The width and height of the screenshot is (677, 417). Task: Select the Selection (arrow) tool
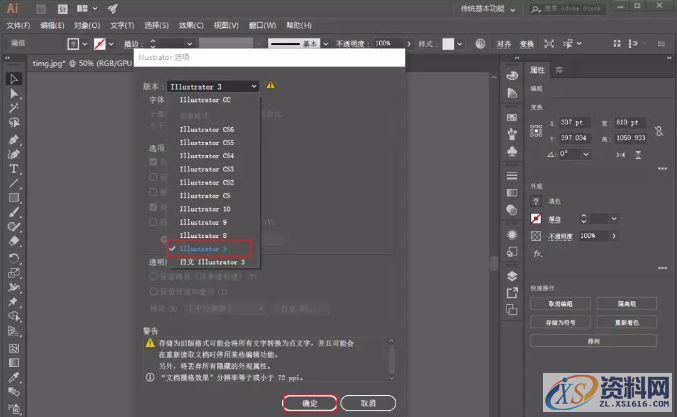(14, 79)
